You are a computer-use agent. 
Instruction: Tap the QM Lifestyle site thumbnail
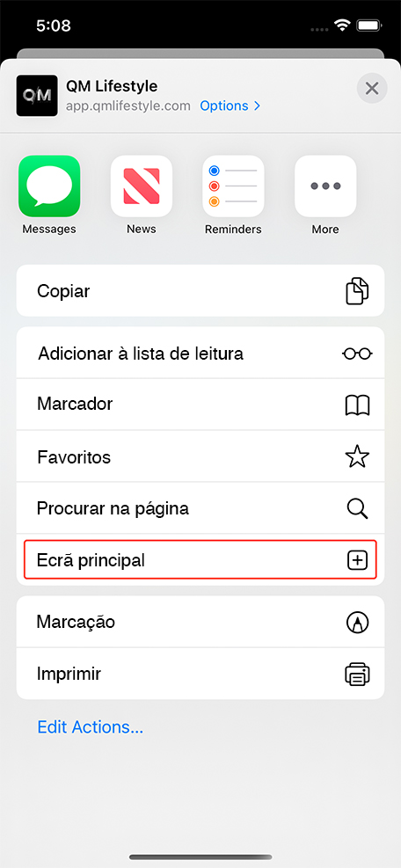37,96
